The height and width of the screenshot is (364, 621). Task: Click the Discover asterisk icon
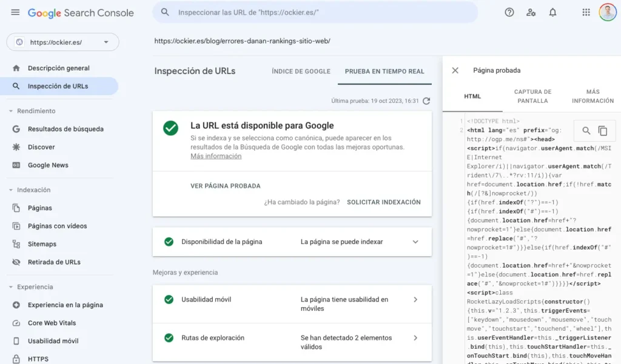coord(16,147)
